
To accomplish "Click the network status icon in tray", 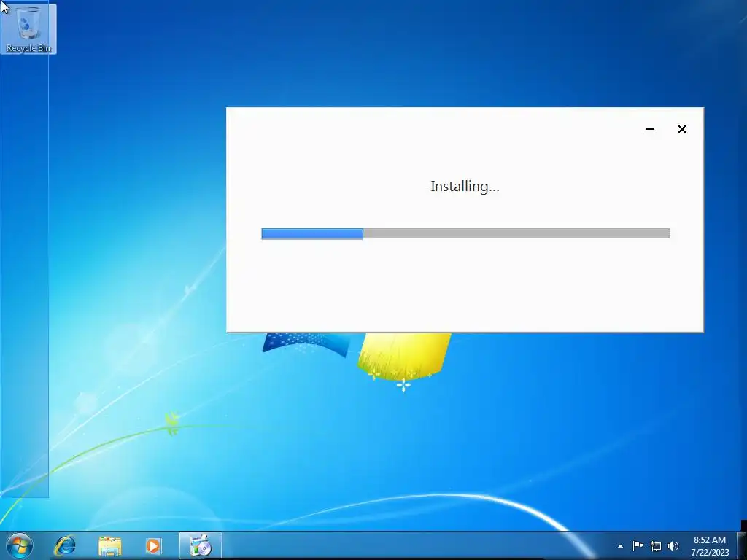I will [656, 546].
